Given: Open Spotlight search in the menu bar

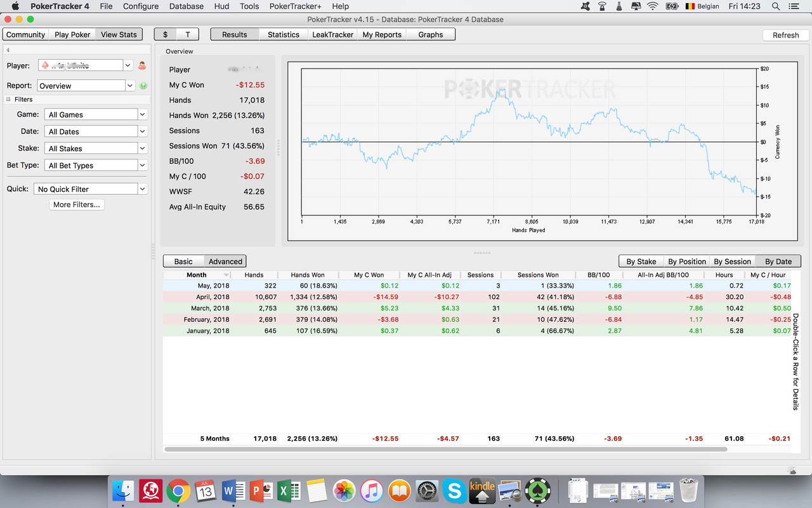Looking at the screenshot, I should pyautogui.click(x=776, y=6).
